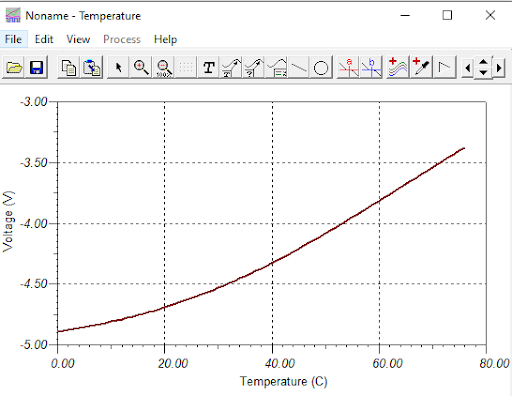The height and width of the screenshot is (396, 512).
Task: Select the arrow pointer tool
Action: coord(119,68)
